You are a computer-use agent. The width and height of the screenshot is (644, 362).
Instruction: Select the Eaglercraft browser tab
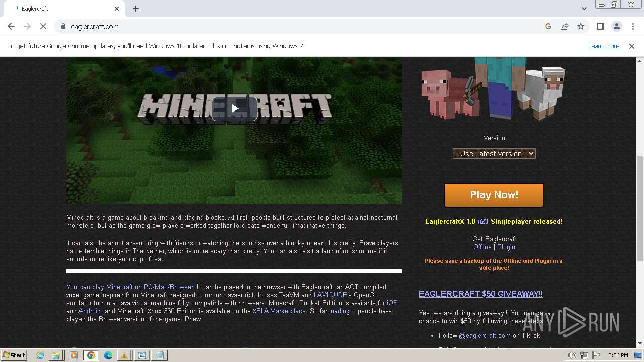point(65,9)
